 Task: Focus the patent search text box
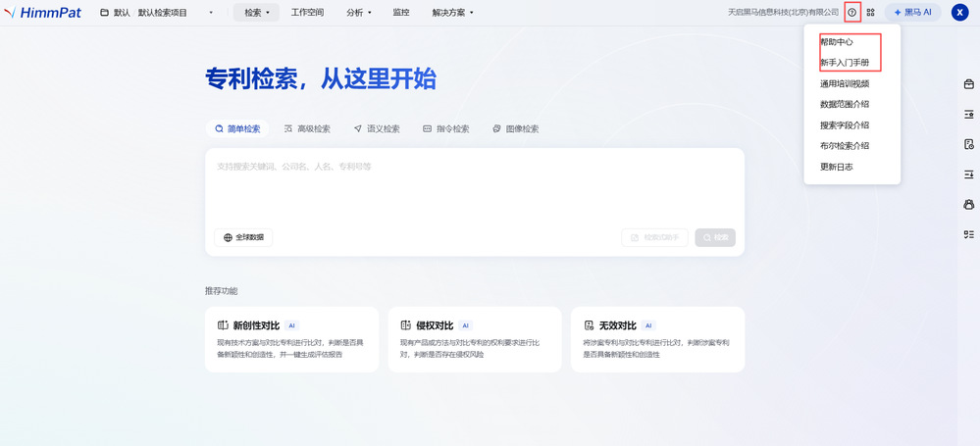tap(474, 191)
